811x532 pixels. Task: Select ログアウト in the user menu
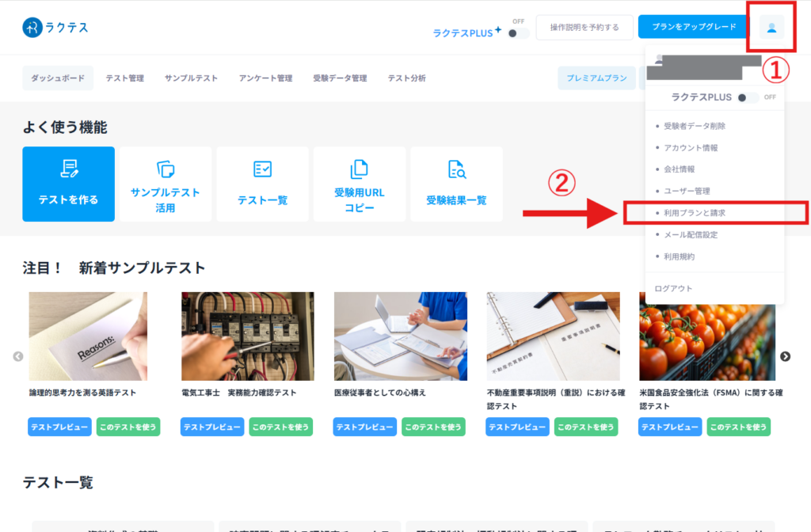pyautogui.click(x=673, y=289)
